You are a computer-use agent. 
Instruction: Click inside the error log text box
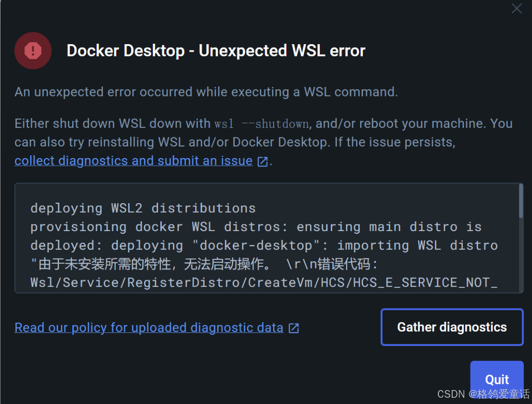click(266, 238)
